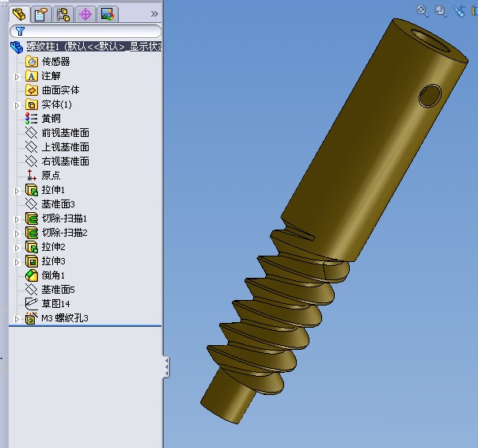This screenshot has width=478, height=448.
Task: Click the 注解 annotations folder icon
Action: point(32,76)
